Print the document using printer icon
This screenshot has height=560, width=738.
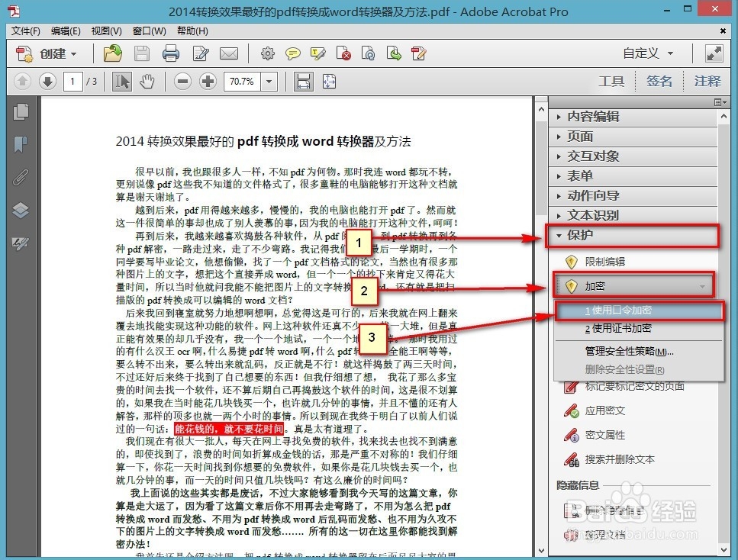tap(171, 53)
